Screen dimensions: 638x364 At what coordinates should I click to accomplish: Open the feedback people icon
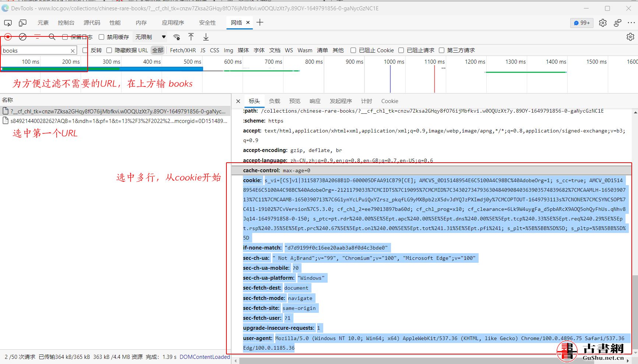tap(617, 23)
